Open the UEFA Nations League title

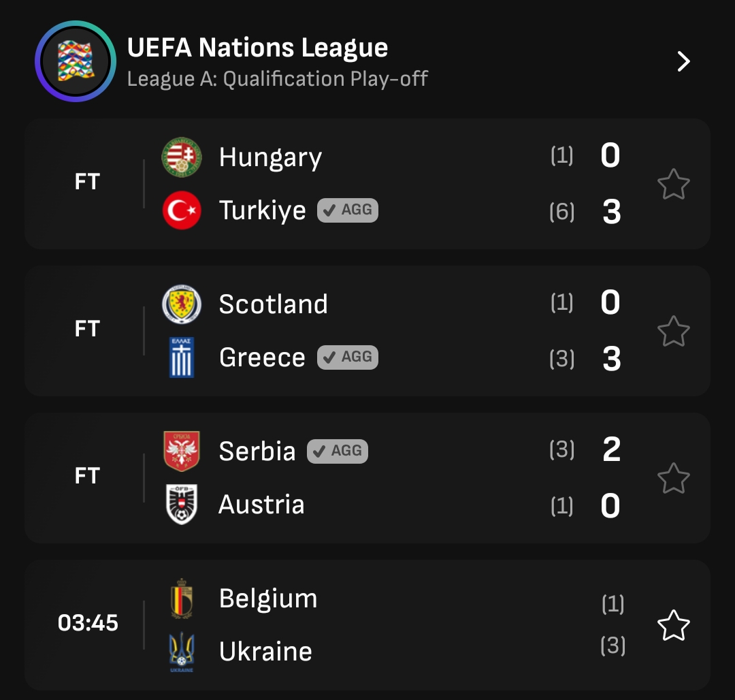(257, 48)
